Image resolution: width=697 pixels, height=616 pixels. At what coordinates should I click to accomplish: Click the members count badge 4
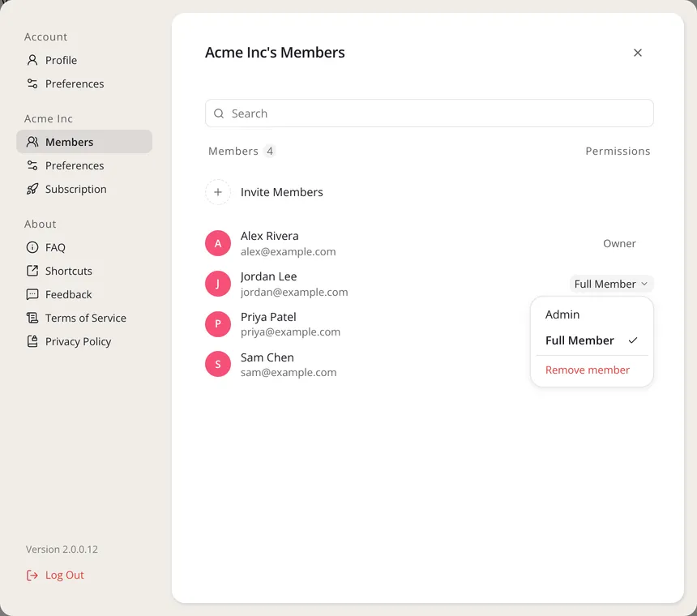point(269,151)
